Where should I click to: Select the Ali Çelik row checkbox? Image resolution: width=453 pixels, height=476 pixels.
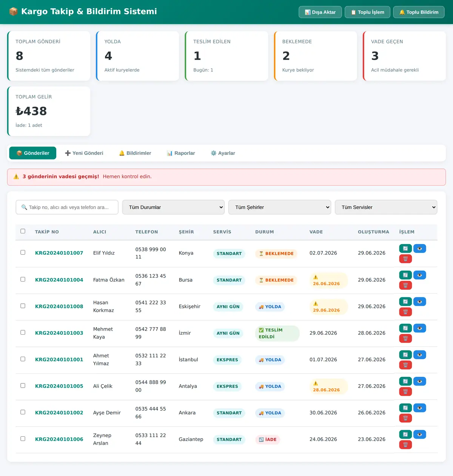[x=23, y=386]
